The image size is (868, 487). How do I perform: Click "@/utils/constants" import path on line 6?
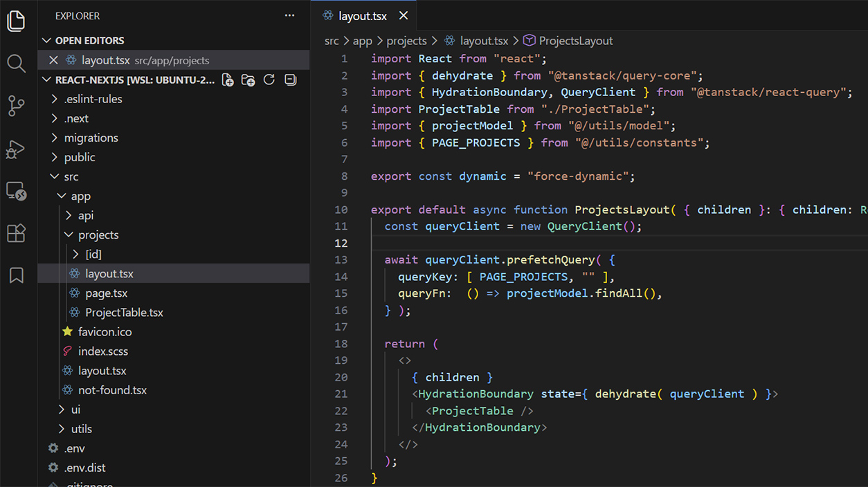point(639,143)
